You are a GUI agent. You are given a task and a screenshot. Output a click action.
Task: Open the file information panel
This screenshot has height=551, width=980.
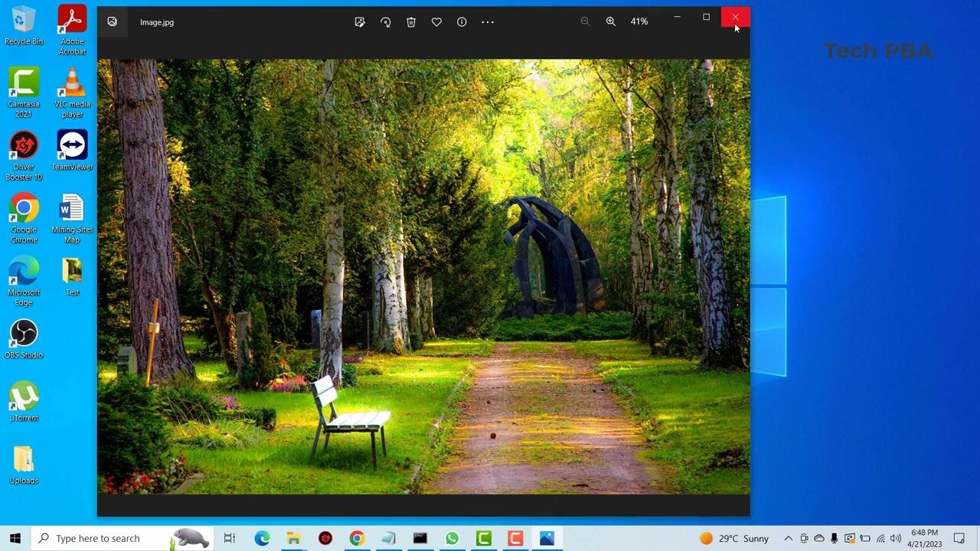coord(462,22)
